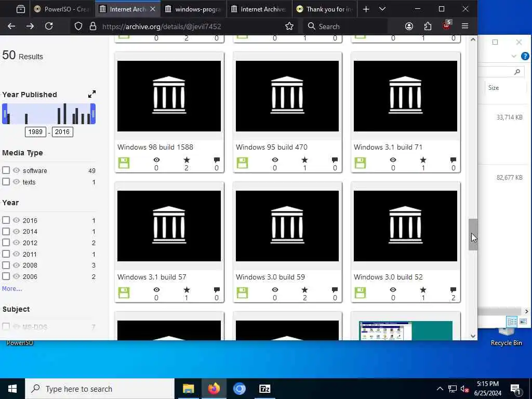Go back to the previous page
The width and height of the screenshot is (532, 399).
pyautogui.click(x=11, y=26)
